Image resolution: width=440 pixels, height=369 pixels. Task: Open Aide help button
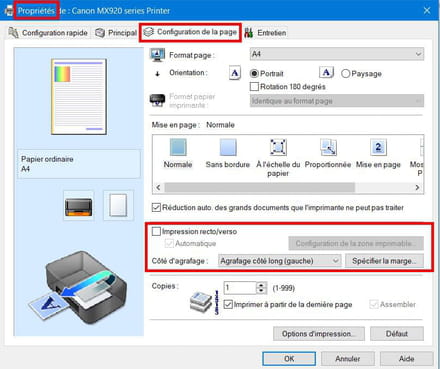click(407, 359)
